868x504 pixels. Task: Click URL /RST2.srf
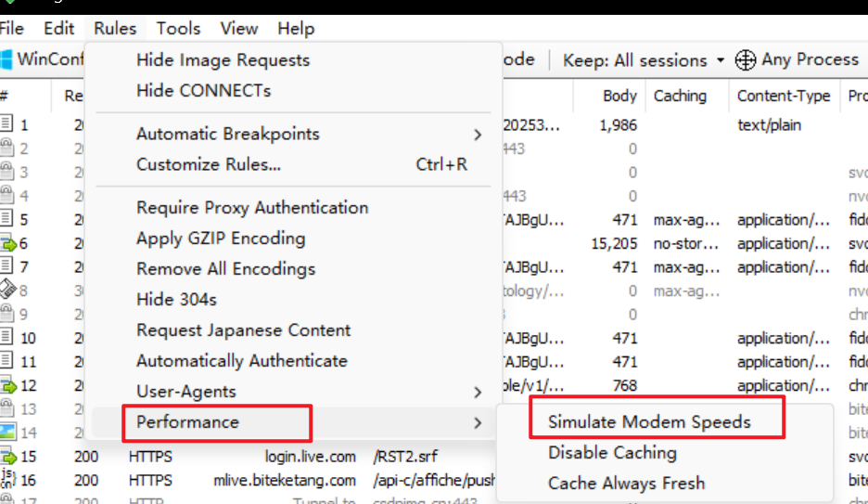click(405, 457)
